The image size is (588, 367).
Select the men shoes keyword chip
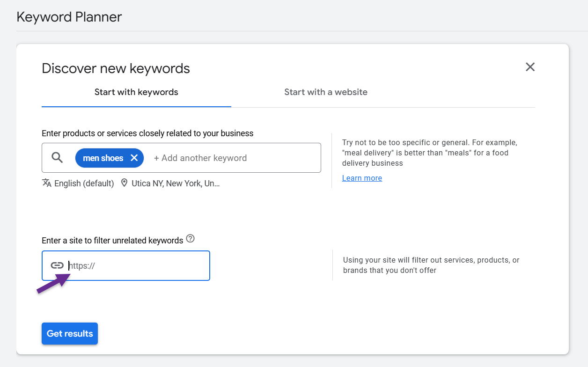tap(103, 158)
